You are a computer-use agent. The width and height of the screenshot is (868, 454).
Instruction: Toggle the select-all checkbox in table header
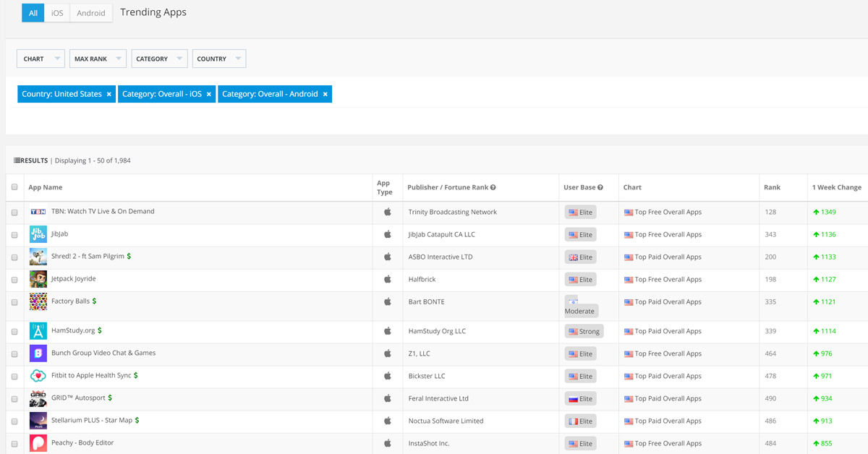14,187
